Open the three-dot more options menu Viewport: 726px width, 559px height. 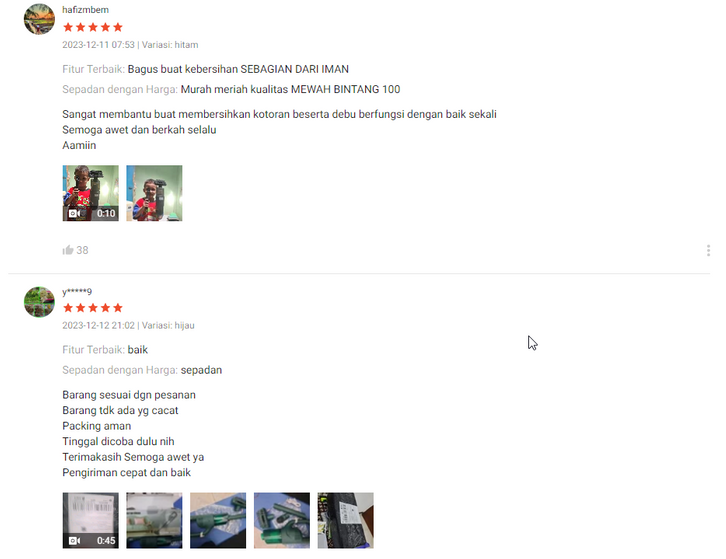[x=708, y=251]
